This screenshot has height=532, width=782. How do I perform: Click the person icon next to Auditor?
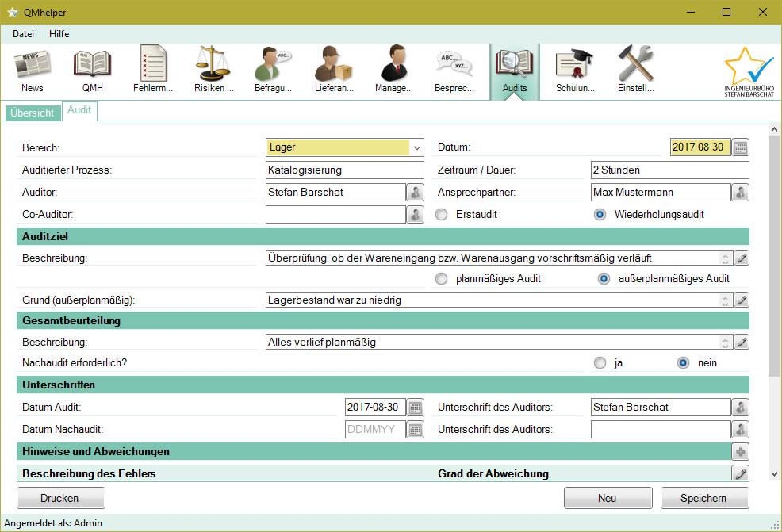click(x=415, y=192)
